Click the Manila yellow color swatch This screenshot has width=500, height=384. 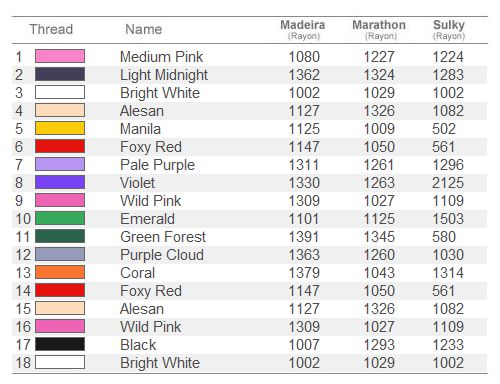60,128
